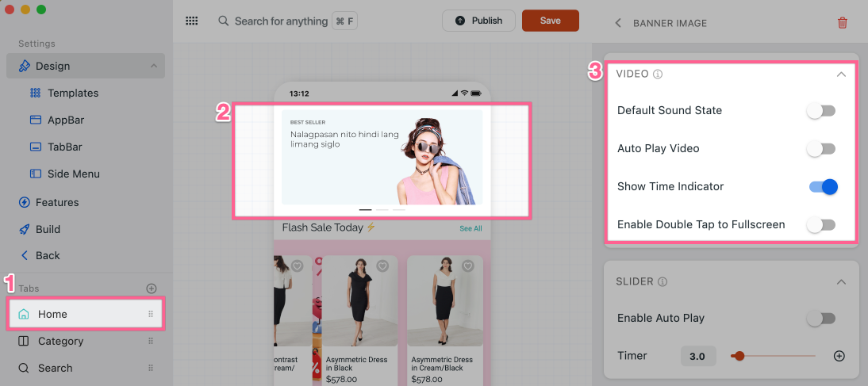Collapse the Design menu

click(x=153, y=67)
